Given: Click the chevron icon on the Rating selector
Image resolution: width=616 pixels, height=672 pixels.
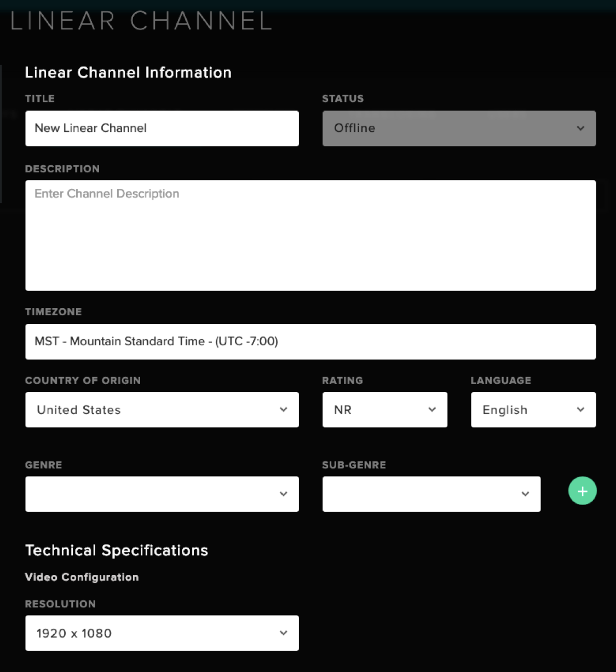Looking at the screenshot, I should click(x=432, y=409).
